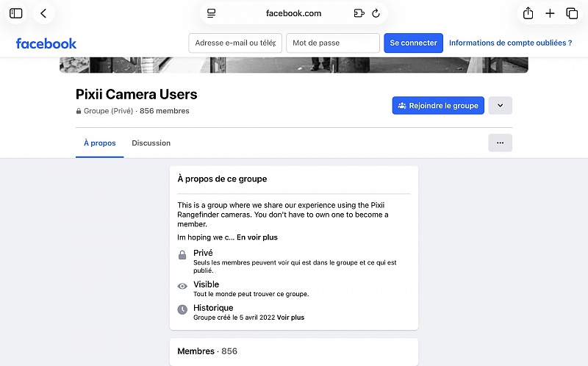Screen dimensions: 588x366
Task: Click the extensions icon in address bar
Action: click(x=359, y=13)
